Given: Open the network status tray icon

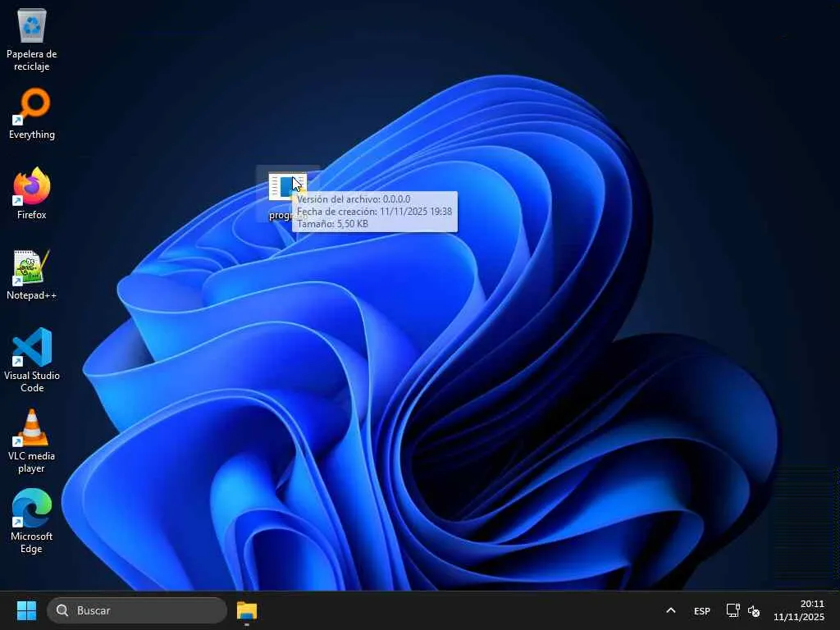Looking at the screenshot, I should coord(733,610).
